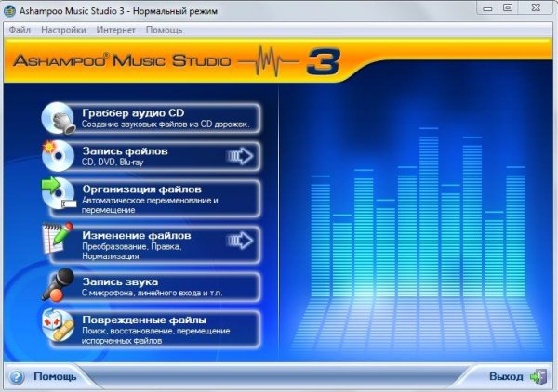The width and height of the screenshot is (558, 392).
Task: Click the first-aid kit icon for Поврежденные файлы
Action: 58,324
